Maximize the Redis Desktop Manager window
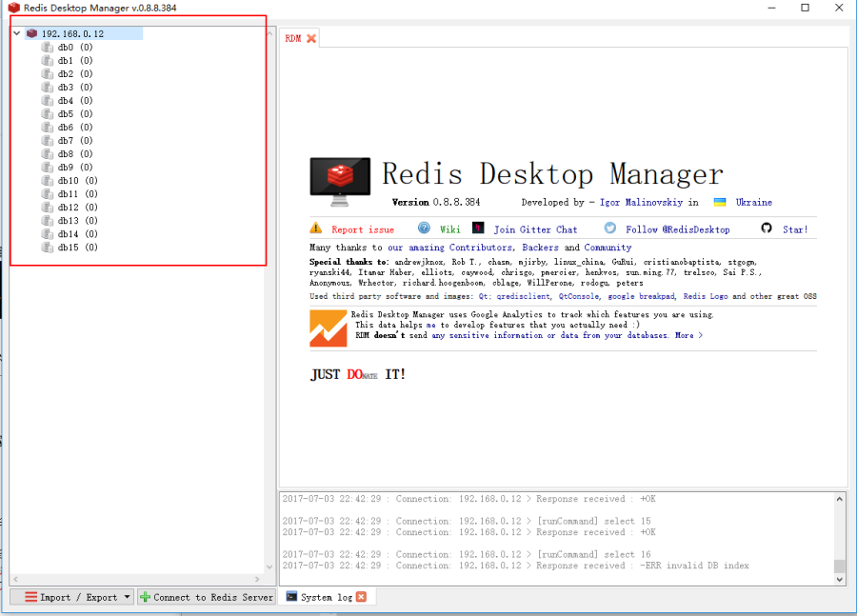The width and height of the screenshot is (857, 616). (805, 8)
